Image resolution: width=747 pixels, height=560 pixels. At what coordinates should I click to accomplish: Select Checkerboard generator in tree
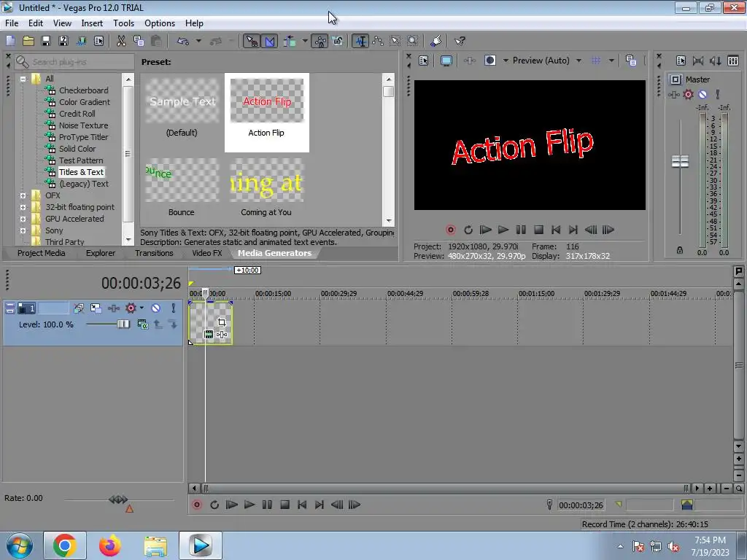[x=83, y=90]
